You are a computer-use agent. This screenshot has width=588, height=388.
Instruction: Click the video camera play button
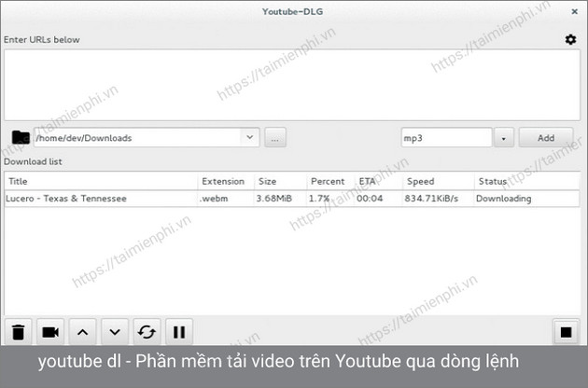[50, 332]
